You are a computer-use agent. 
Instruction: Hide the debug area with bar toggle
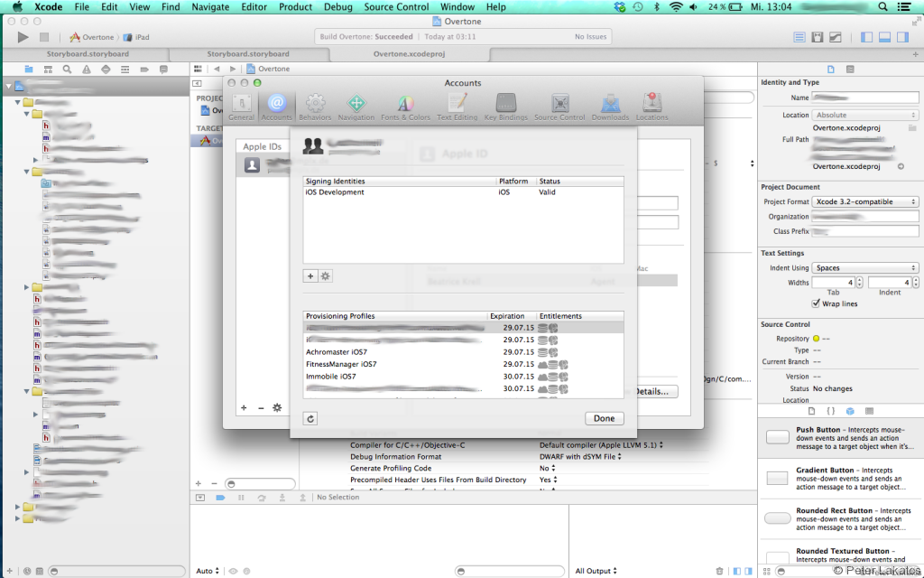200,498
